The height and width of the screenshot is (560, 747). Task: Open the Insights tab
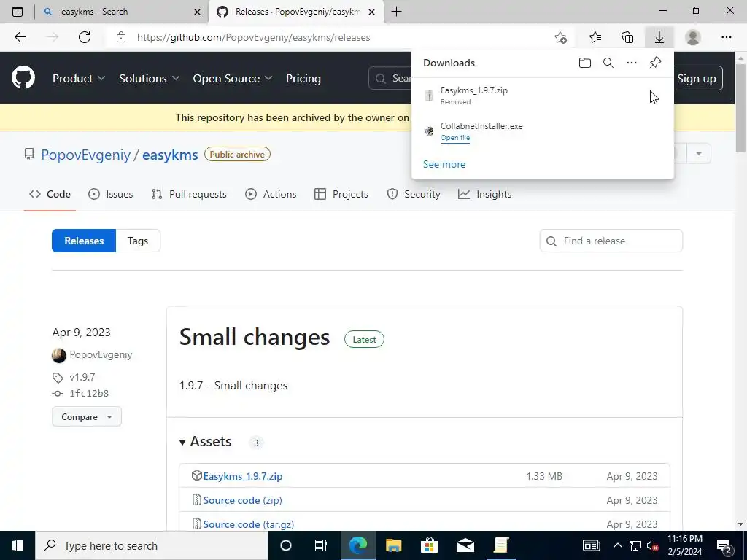click(485, 194)
